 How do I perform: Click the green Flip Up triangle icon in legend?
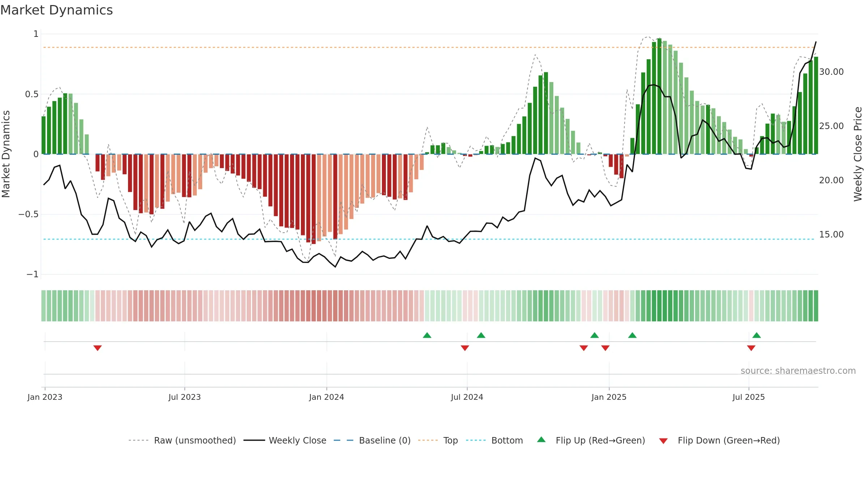coord(541,440)
